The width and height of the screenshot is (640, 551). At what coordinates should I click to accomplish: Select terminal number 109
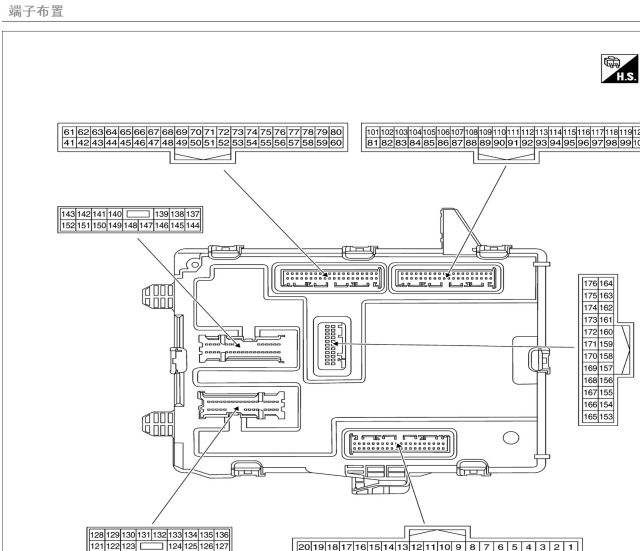(x=485, y=132)
